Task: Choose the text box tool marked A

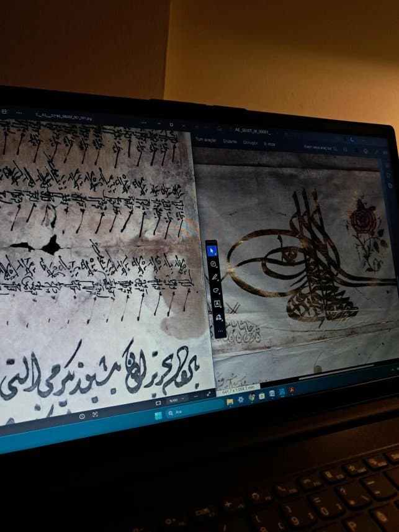Action: coord(217,304)
